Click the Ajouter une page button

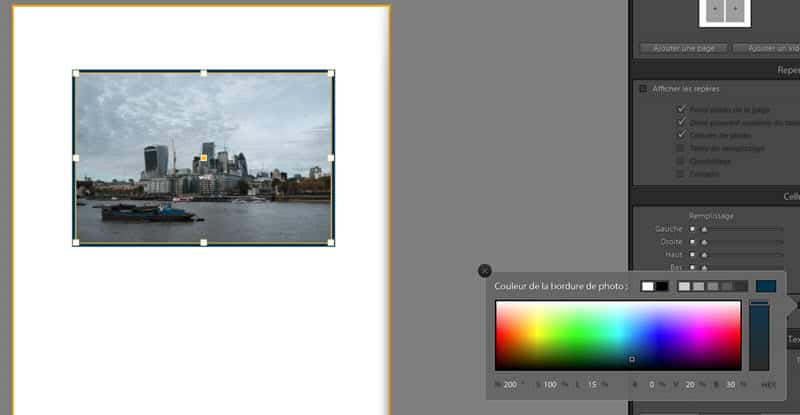coord(684,48)
